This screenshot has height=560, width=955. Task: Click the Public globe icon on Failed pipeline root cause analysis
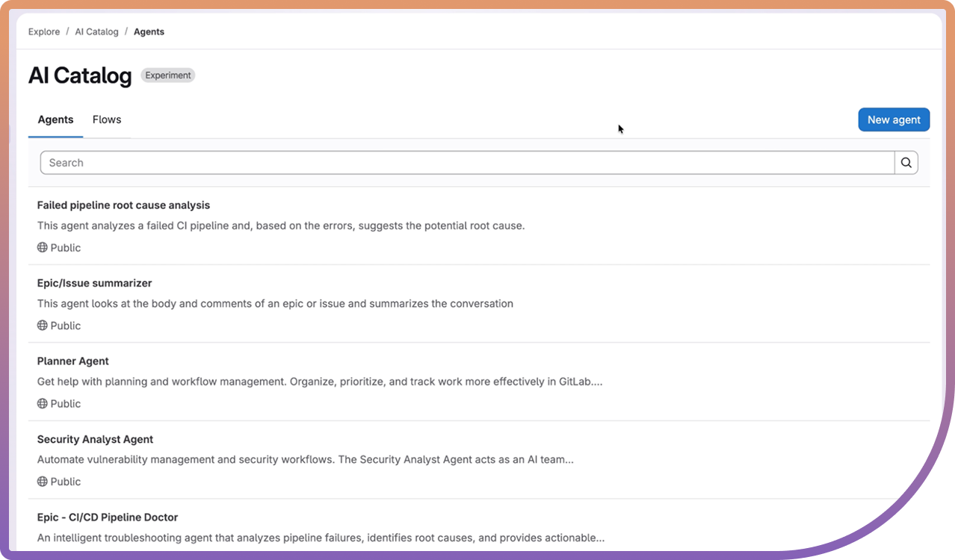42,247
